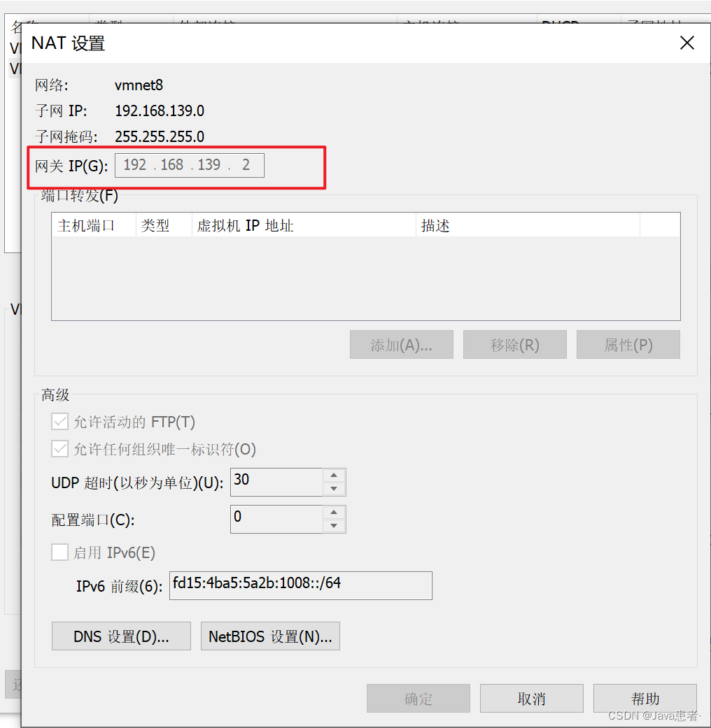This screenshot has height=728, width=711.
Task: Click the 添加(A)... button
Action: pos(402,345)
